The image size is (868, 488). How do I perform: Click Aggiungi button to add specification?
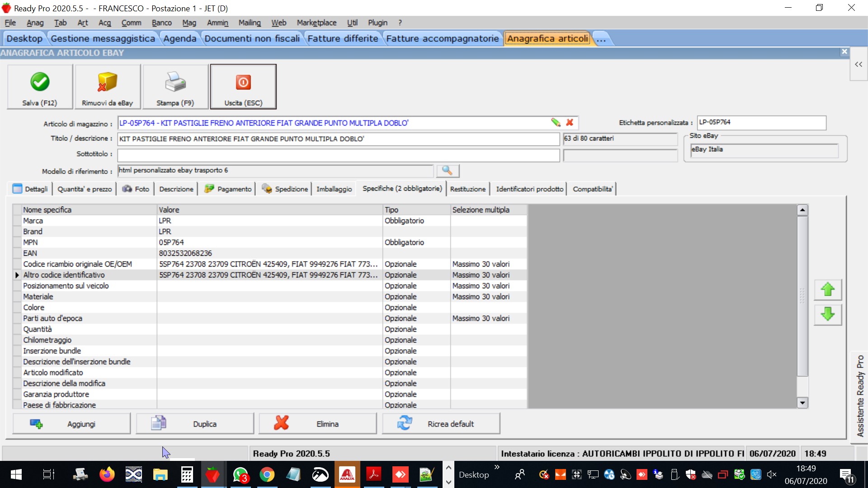point(71,424)
